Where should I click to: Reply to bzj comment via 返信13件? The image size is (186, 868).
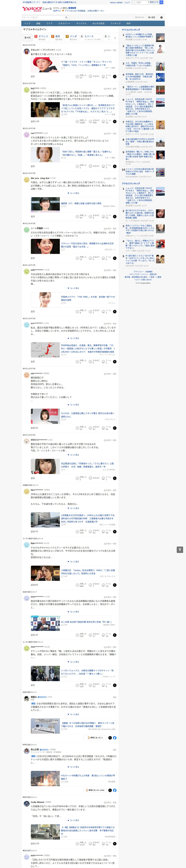tap(35, 121)
